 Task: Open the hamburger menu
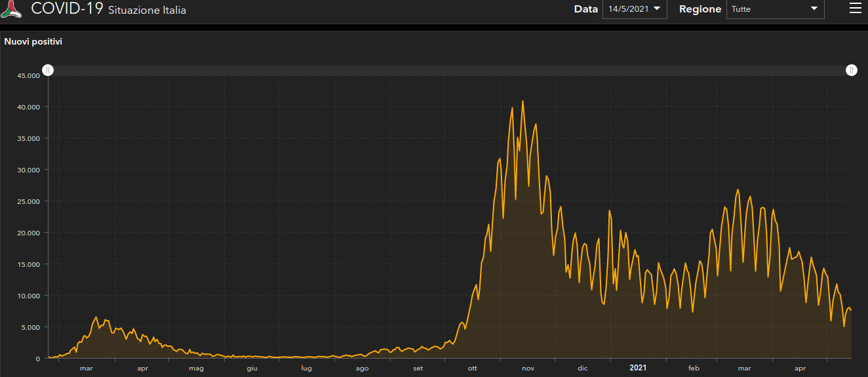855,9
